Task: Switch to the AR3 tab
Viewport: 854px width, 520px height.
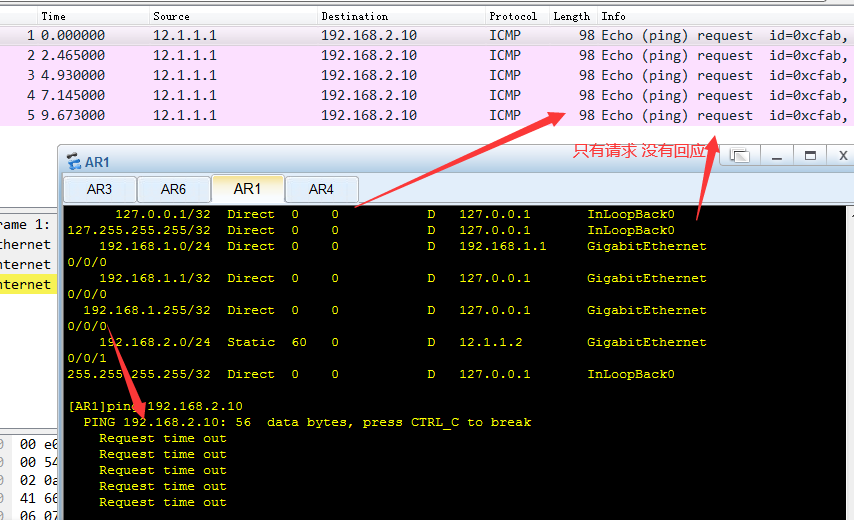Action: click(x=99, y=189)
